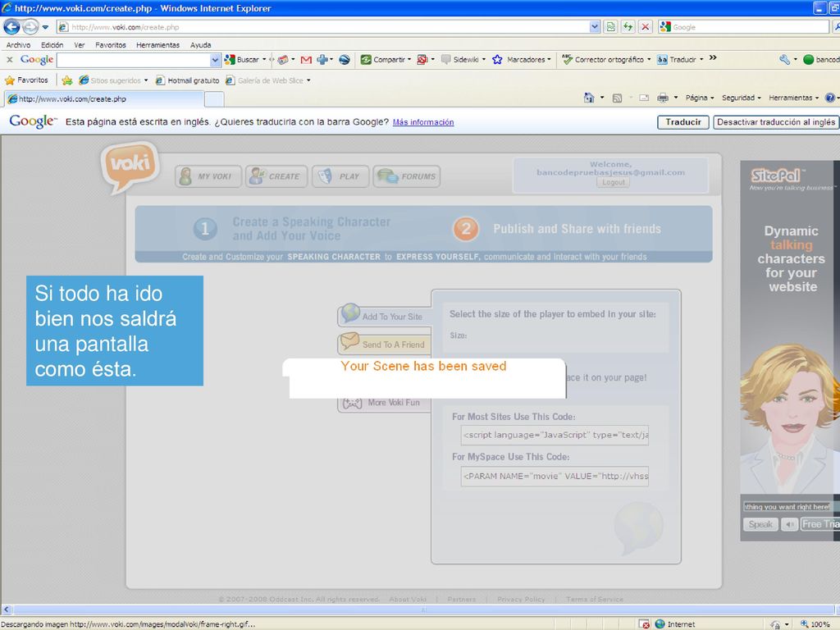This screenshot has height=630, width=840.
Task: Click the Corrector ortográfico spell check icon
Action: [568, 59]
